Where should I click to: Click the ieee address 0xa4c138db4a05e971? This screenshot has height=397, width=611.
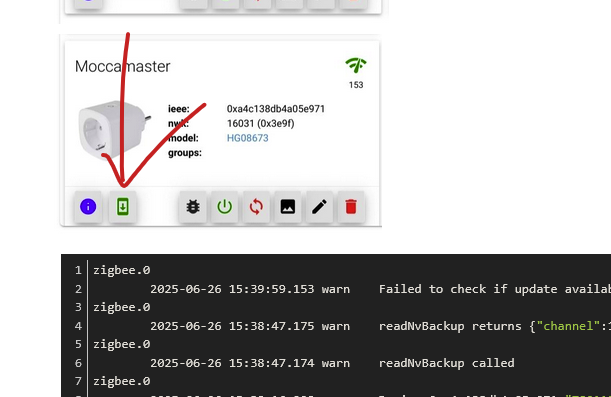pos(276,109)
